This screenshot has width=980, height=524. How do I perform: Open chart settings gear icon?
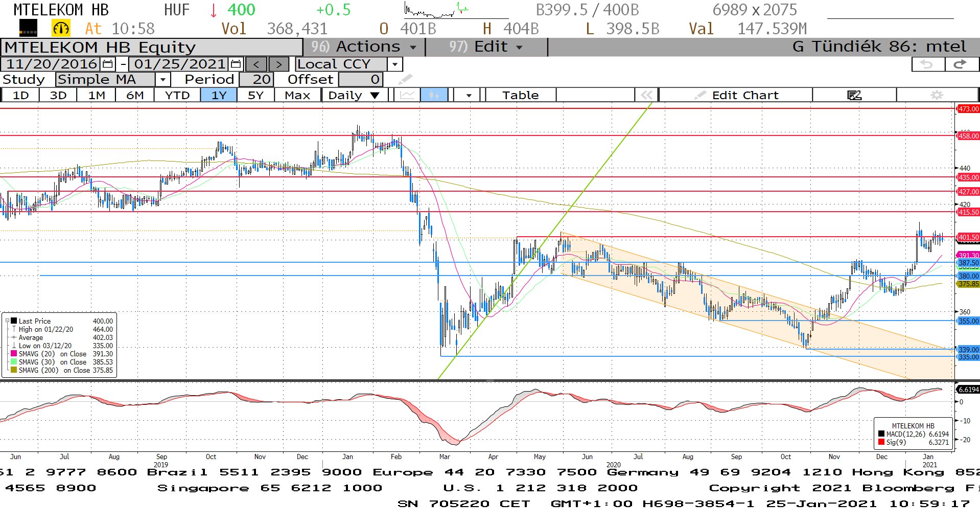(x=937, y=95)
